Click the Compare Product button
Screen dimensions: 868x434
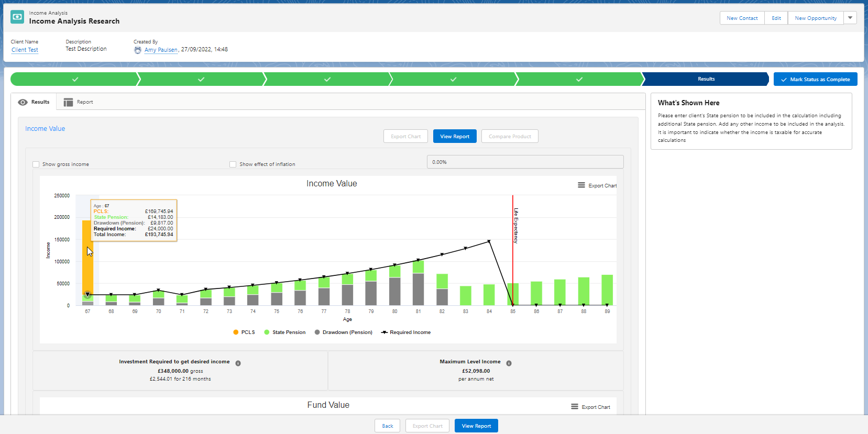pos(510,136)
